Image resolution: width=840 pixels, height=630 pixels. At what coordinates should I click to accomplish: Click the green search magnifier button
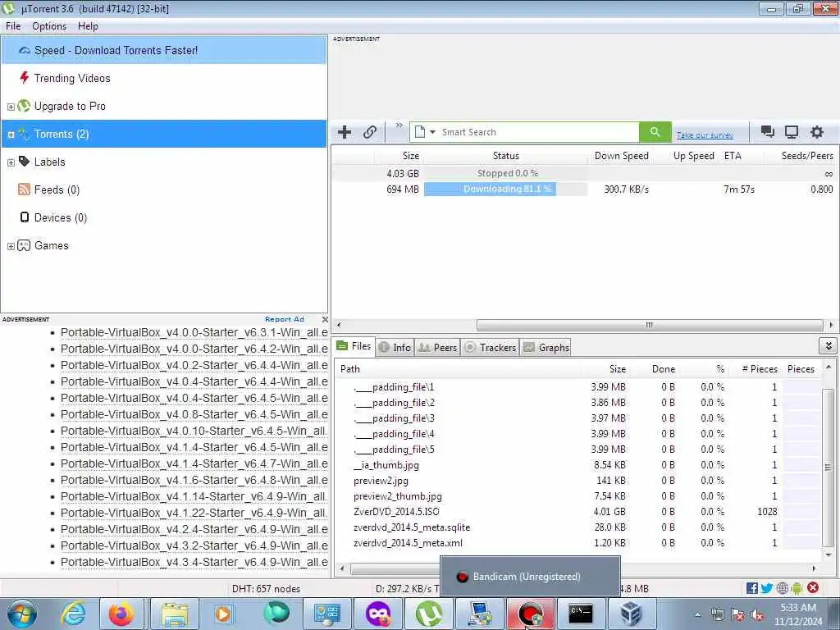[655, 132]
